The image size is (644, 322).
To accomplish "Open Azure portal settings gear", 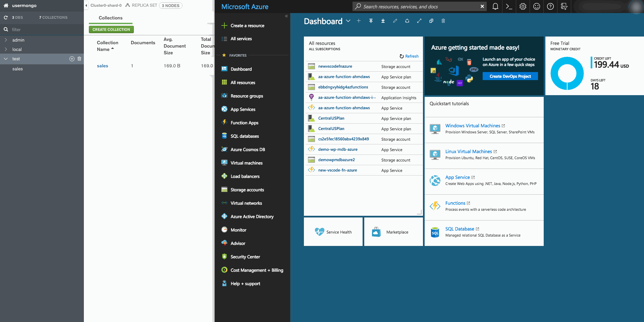I will pyautogui.click(x=523, y=6).
